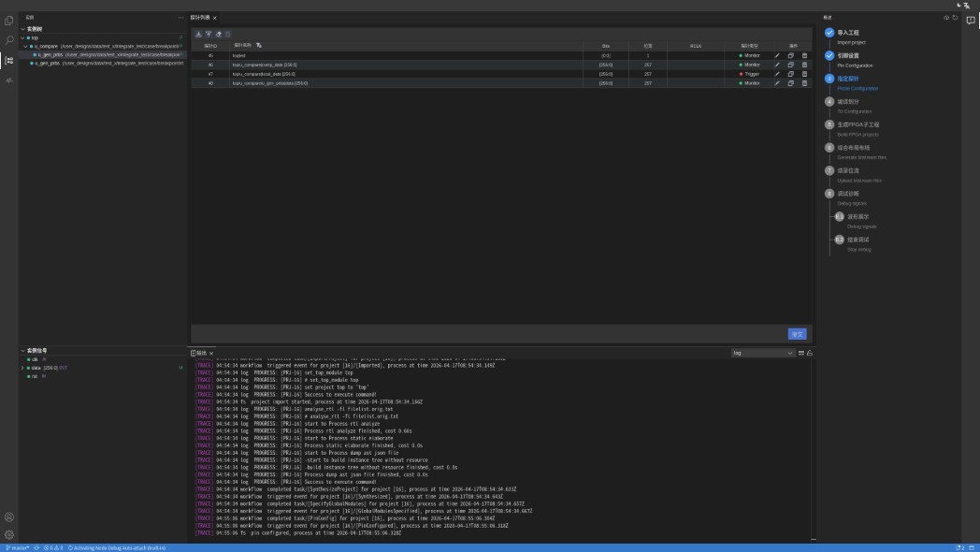The width and height of the screenshot is (980, 552).
Task: Edit the Trigger probe row ID 47
Action: tap(777, 74)
